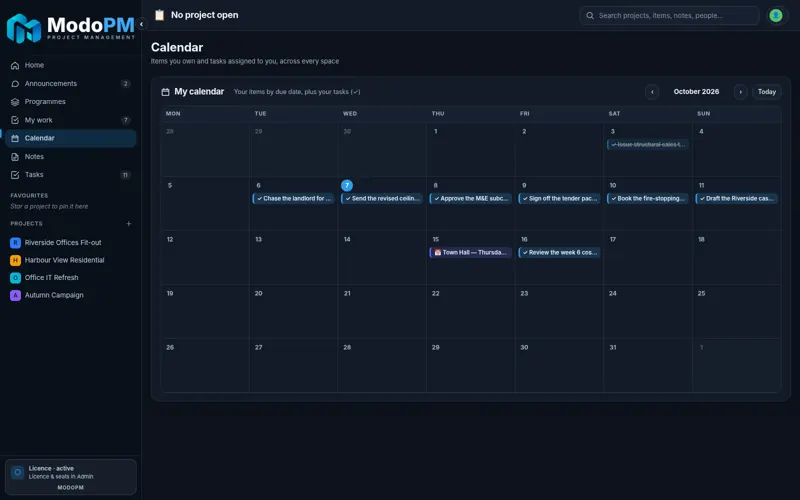Viewport: 800px width, 500px height.
Task: Click the My work count badge
Action: click(x=126, y=120)
